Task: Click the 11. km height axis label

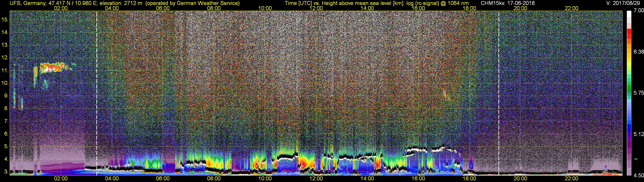Action: 5,70
